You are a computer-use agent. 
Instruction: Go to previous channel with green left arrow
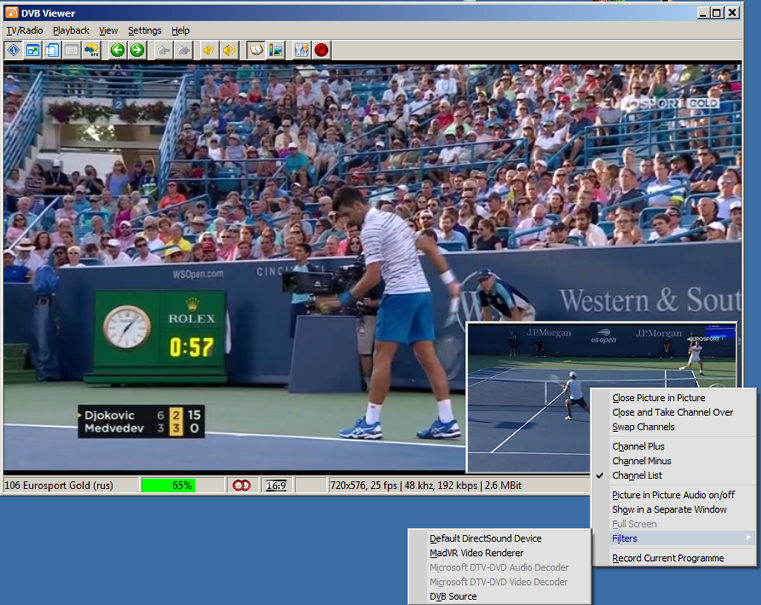tap(117, 50)
